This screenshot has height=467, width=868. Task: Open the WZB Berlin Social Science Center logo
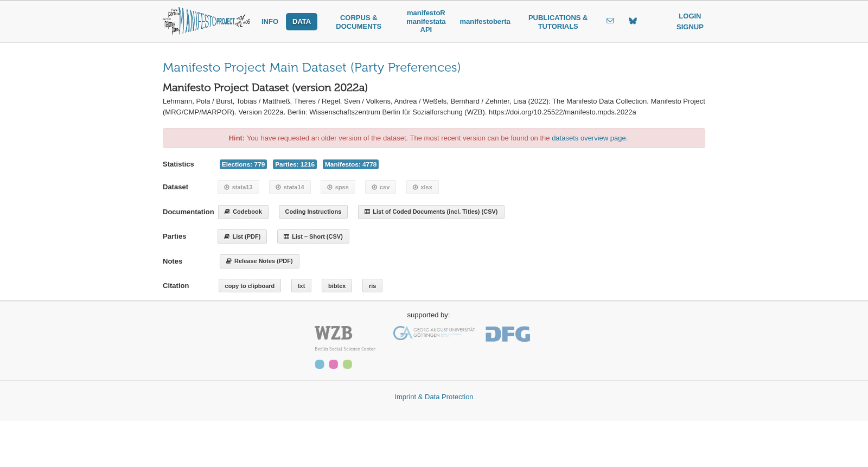coord(345,347)
